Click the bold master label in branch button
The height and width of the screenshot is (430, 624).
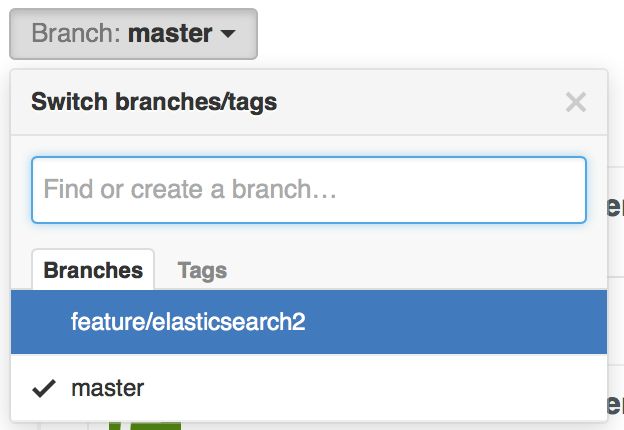click(x=170, y=34)
